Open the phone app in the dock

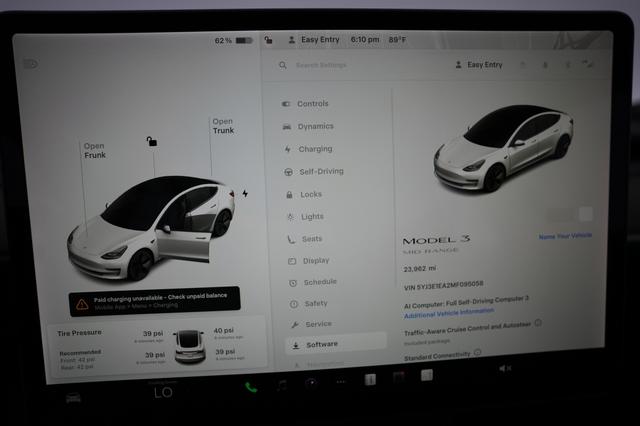pos(251,387)
